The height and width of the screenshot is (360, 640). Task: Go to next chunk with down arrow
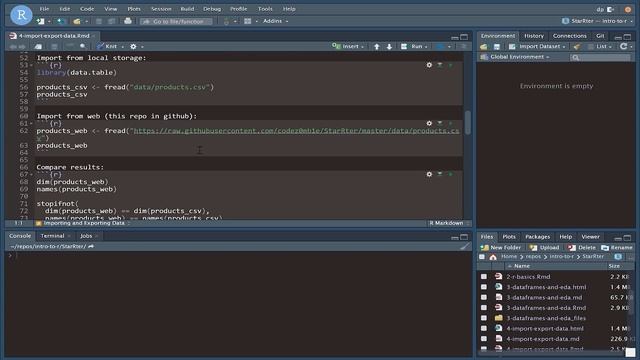click(x=389, y=47)
